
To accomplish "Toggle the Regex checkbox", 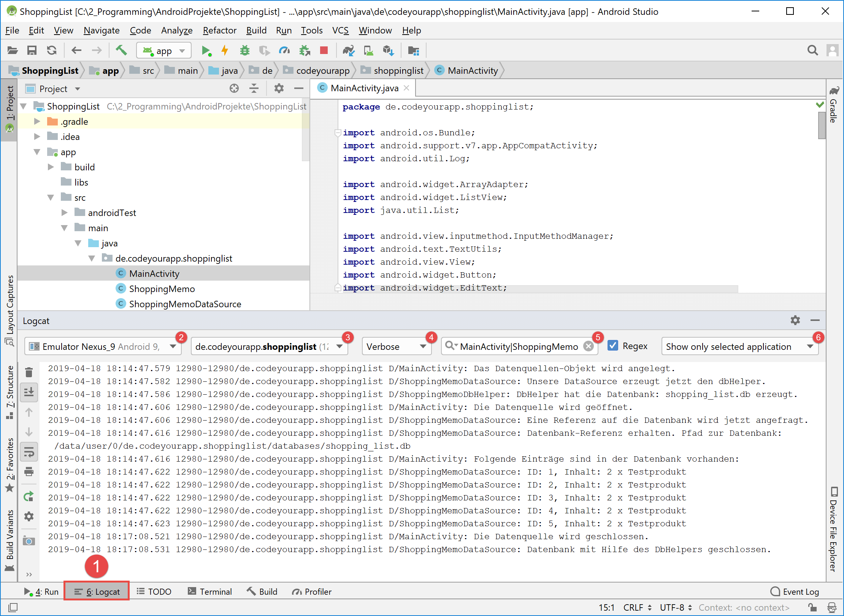I will pos(612,346).
